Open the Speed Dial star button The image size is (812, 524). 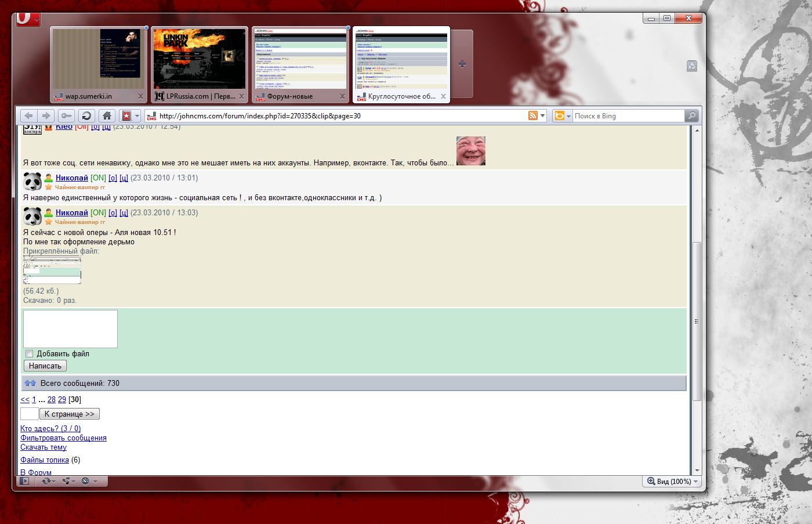point(126,115)
